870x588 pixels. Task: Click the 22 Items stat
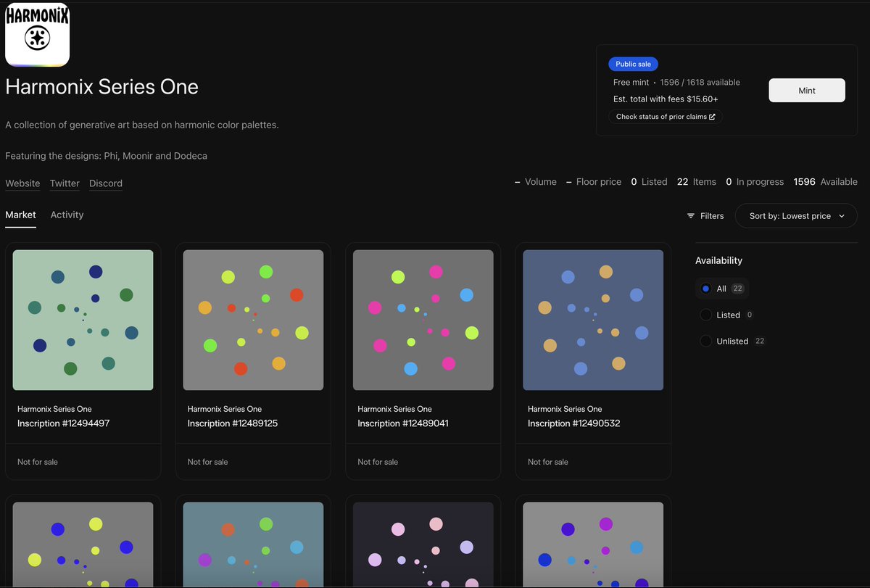click(x=696, y=182)
